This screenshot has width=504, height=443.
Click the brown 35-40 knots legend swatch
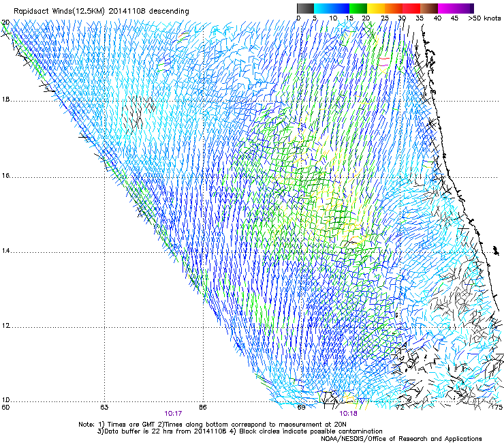point(429,8)
